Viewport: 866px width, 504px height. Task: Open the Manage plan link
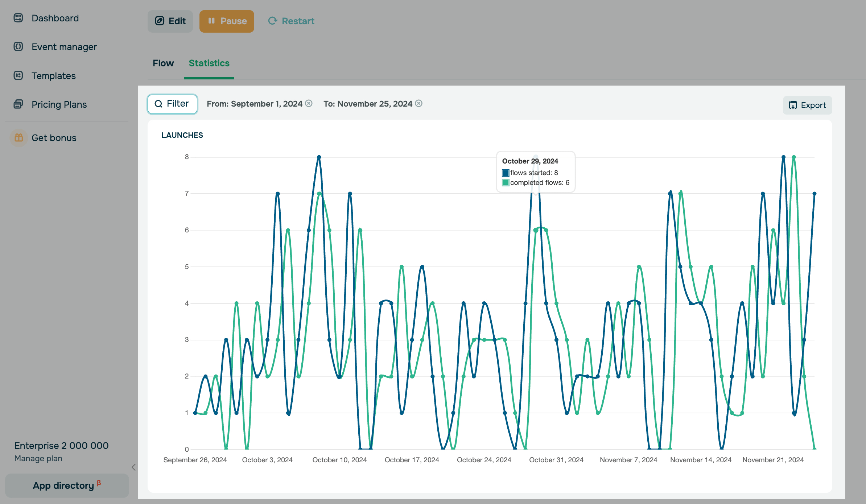pyautogui.click(x=38, y=458)
